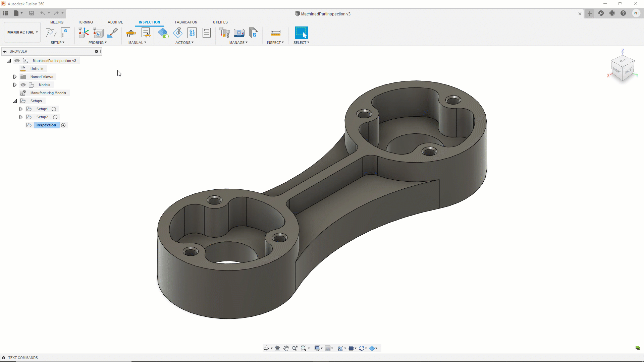This screenshot has height=362, width=644.
Task: Activate the Setup2 radio button
Action: 55,117
